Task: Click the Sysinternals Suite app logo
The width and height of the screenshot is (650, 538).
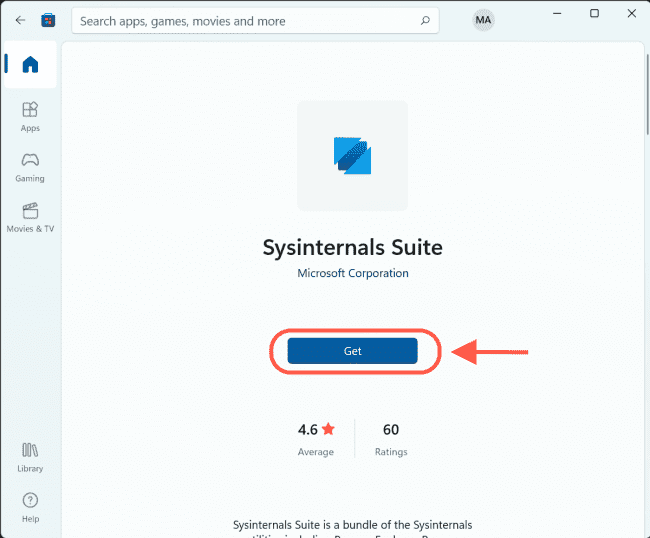Action: click(352, 156)
